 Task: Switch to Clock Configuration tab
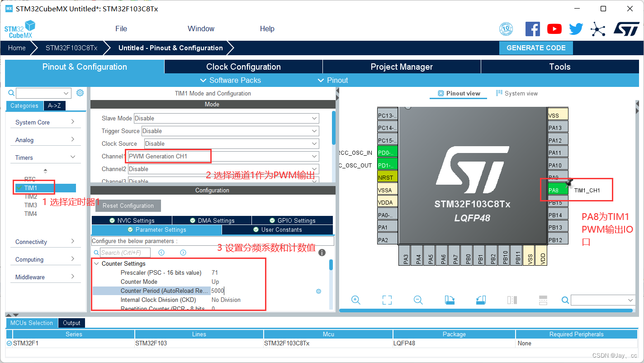click(243, 67)
